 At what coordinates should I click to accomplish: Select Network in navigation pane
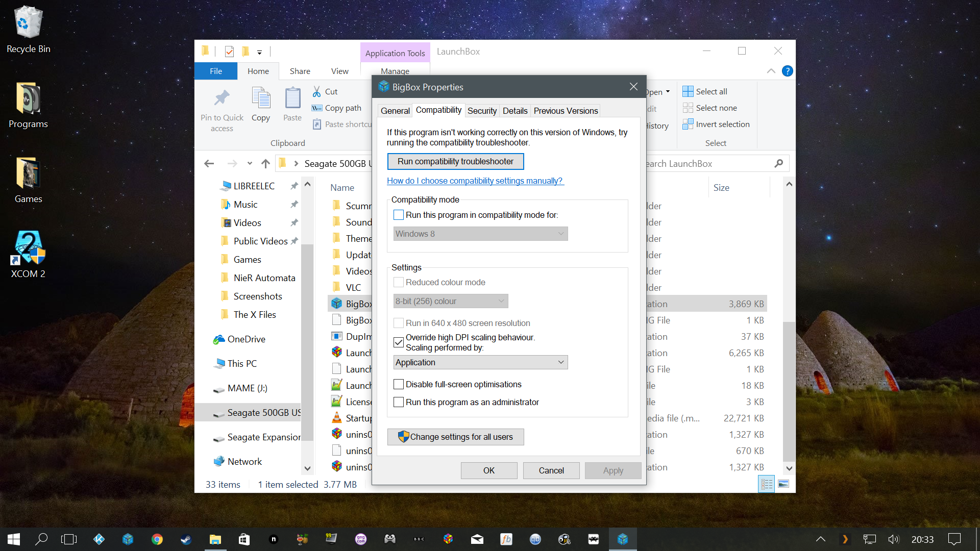[x=244, y=461]
